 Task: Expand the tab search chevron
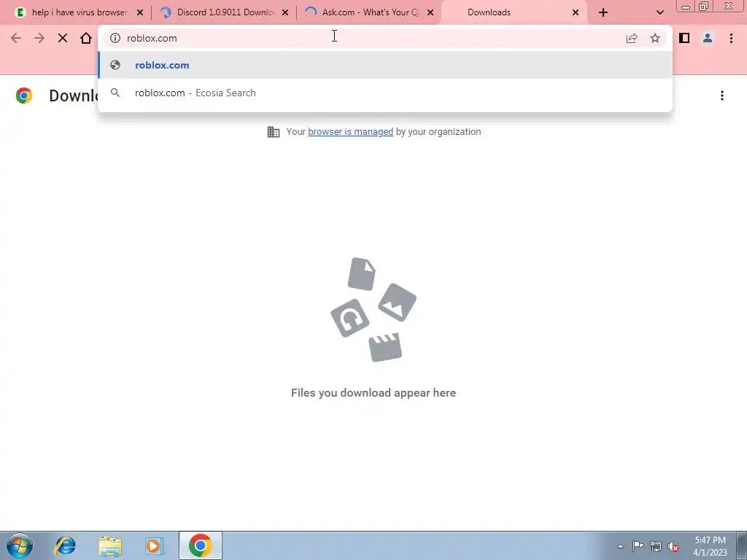point(659,12)
